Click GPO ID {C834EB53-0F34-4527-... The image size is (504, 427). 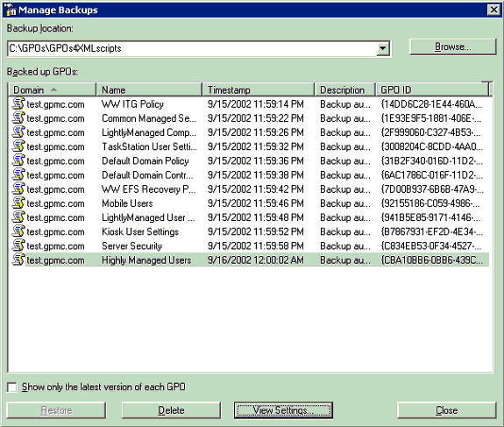tap(431, 246)
